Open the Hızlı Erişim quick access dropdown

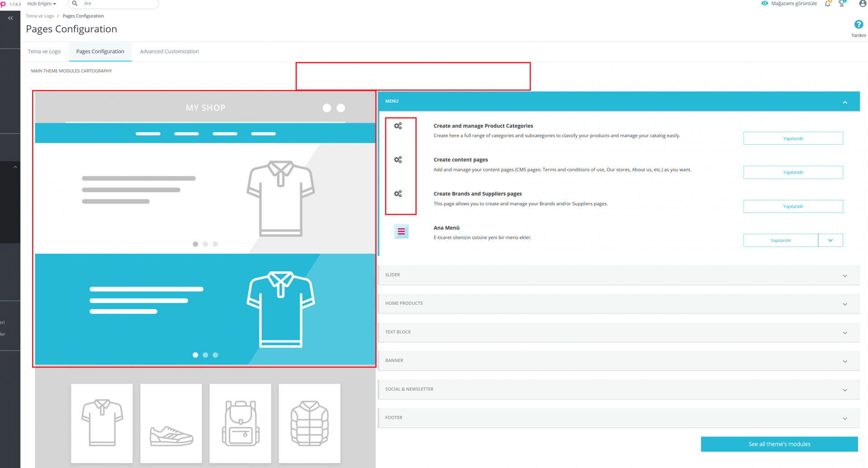[42, 4]
